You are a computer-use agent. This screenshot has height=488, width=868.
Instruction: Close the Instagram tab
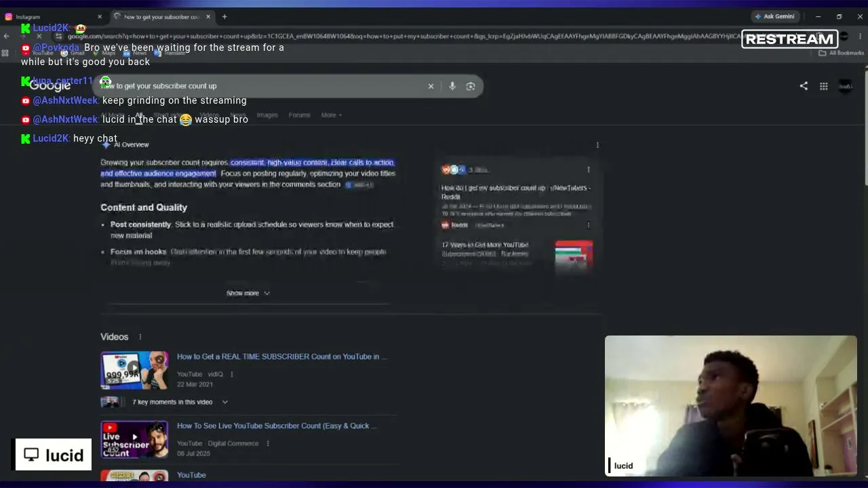(100, 16)
